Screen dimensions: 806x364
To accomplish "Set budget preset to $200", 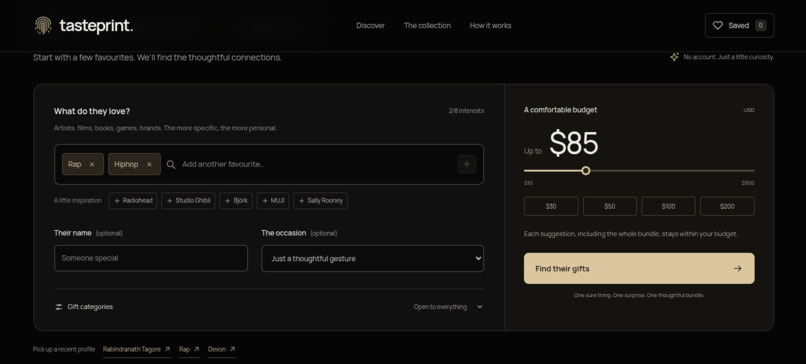I will [727, 206].
